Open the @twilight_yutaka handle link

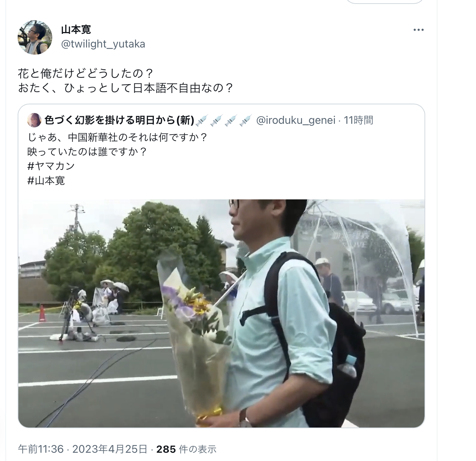click(103, 44)
